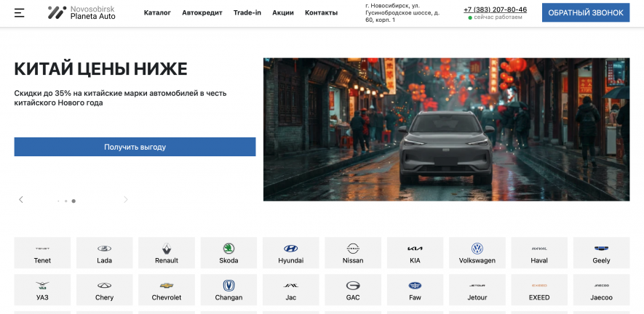
Task: Open the Geely brand tile
Action: tap(601, 253)
